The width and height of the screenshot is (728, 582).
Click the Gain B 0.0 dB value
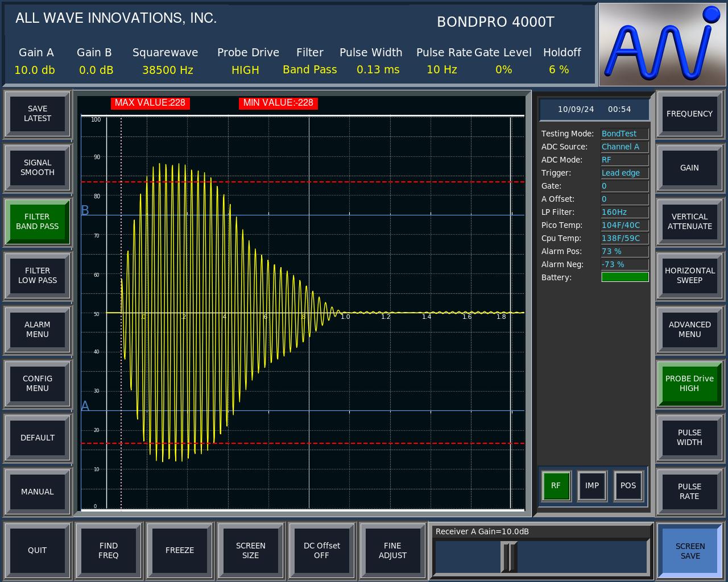96,70
